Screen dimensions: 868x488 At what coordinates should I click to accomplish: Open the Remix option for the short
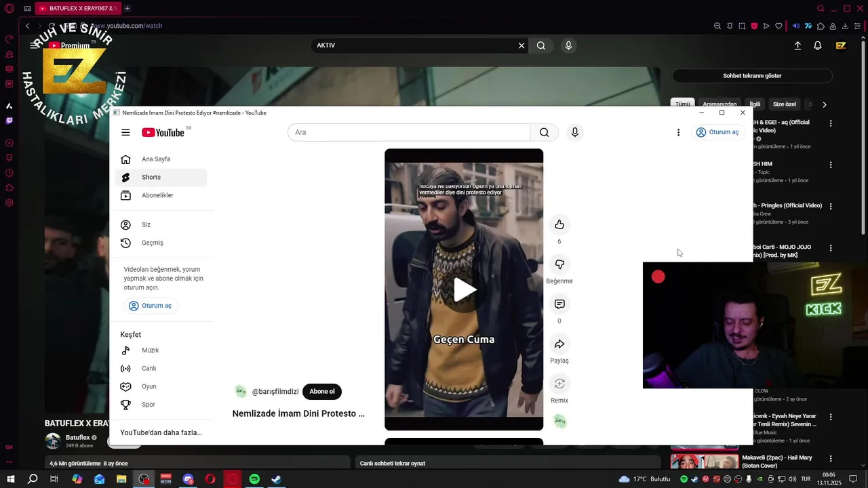click(x=559, y=384)
